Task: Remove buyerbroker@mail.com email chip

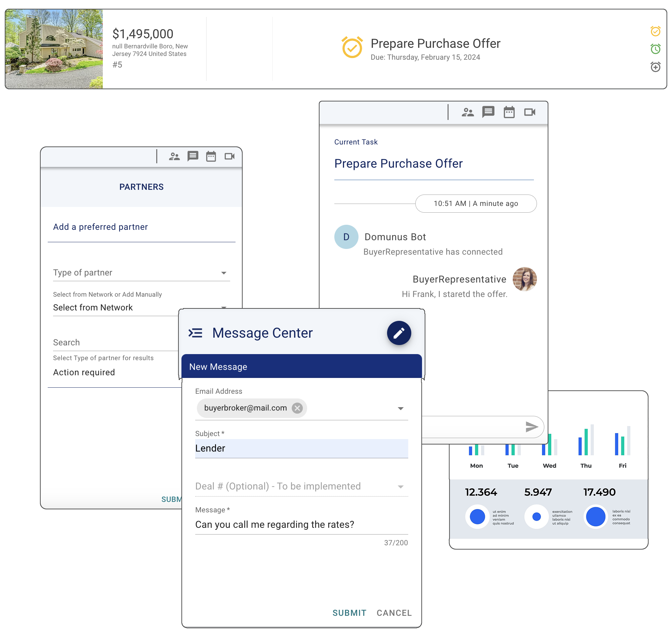Action: [x=297, y=408]
